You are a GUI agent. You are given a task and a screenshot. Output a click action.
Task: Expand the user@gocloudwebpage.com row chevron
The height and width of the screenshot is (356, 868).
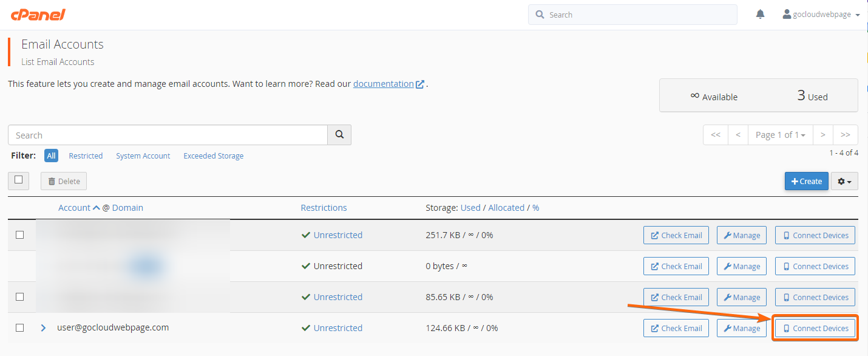(43, 328)
